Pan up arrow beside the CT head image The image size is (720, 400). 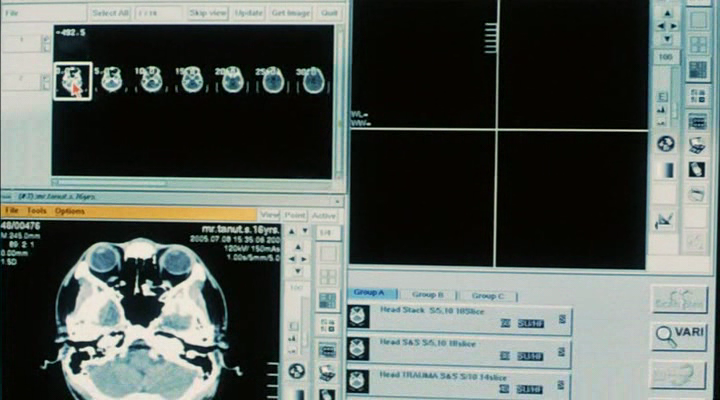pyautogui.click(x=298, y=247)
